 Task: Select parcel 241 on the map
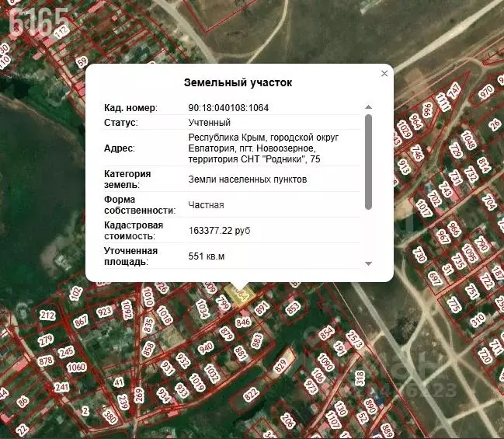tap(61, 387)
